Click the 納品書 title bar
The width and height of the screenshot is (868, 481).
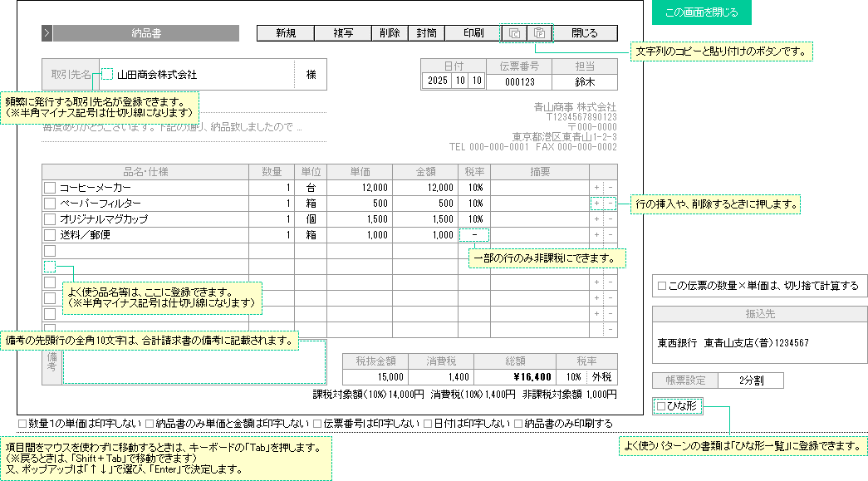coord(146,33)
